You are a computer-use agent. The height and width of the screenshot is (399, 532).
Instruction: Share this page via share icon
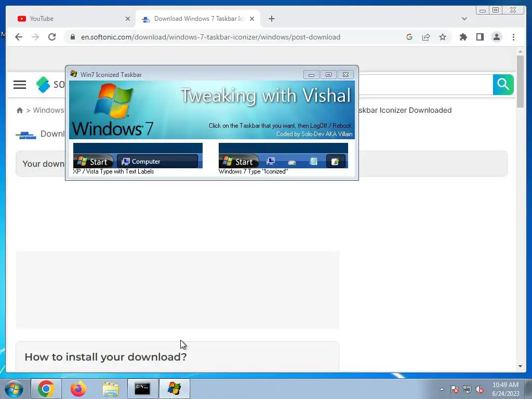426,37
